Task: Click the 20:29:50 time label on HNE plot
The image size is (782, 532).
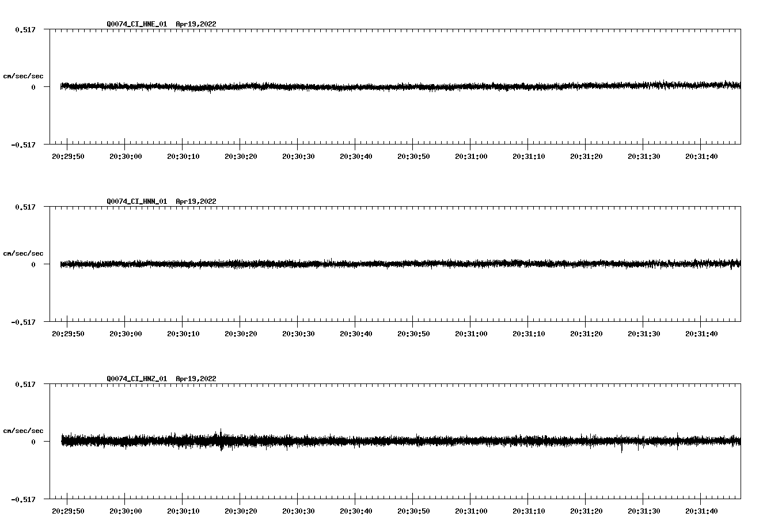Action: coord(68,157)
